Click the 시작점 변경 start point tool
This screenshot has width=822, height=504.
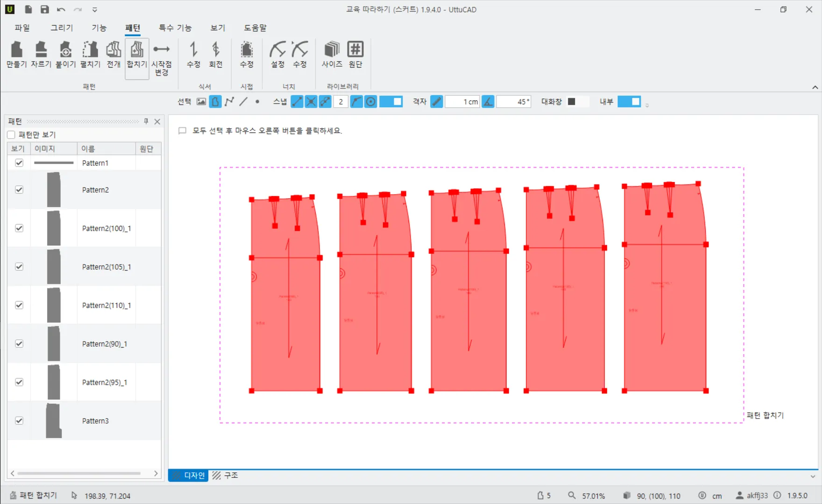(162, 59)
